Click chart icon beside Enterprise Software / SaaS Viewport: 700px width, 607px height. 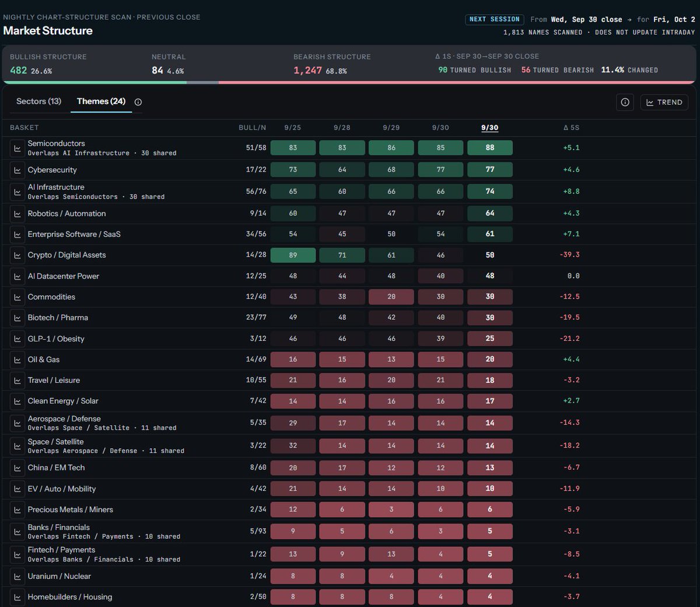click(17, 235)
